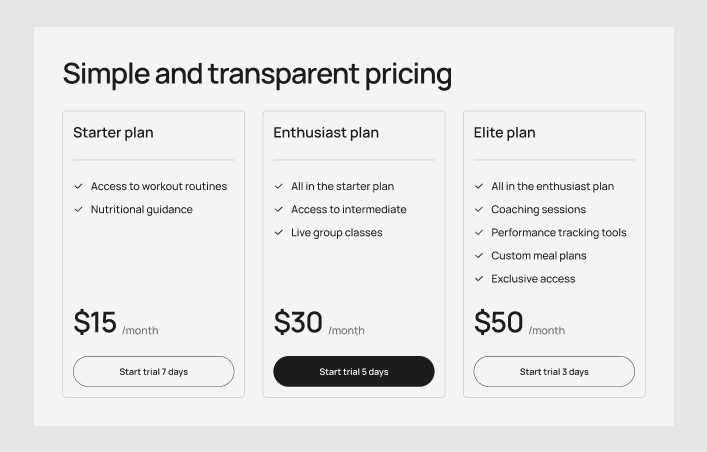Select the Starter plan heading
The image size is (707, 452).
click(113, 132)
